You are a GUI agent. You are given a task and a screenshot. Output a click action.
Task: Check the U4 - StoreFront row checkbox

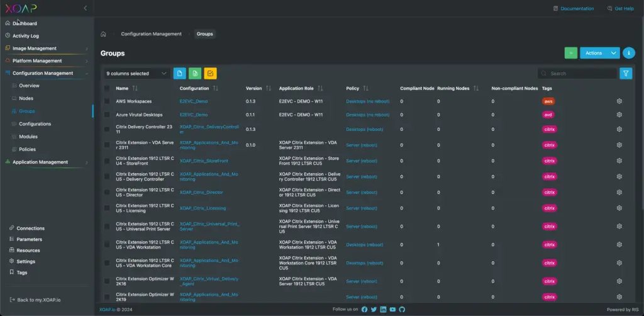pos(107,161)
